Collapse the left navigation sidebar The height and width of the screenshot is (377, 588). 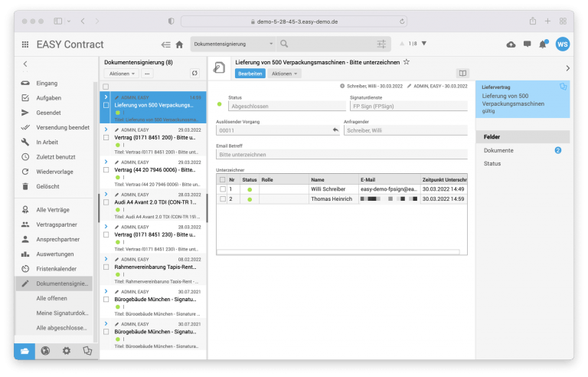coord(24,64)
